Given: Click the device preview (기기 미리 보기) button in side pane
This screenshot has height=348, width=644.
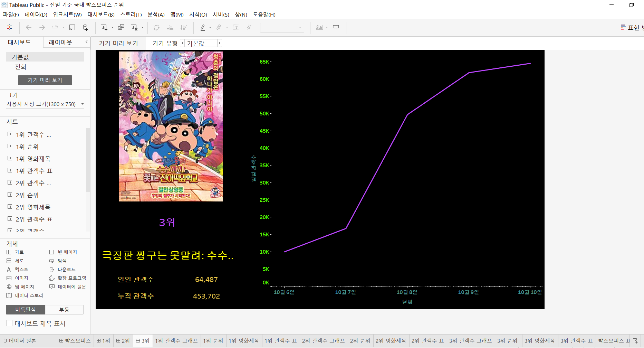Looking at the screenshot, I should coord(45,80).
